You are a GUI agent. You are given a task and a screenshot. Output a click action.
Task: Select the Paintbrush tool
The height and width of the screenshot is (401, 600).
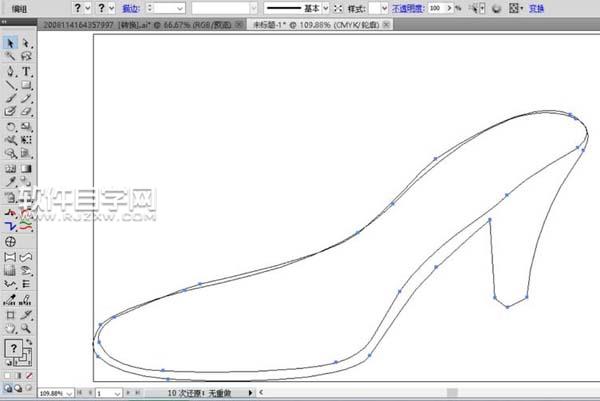tap(11, 100)
